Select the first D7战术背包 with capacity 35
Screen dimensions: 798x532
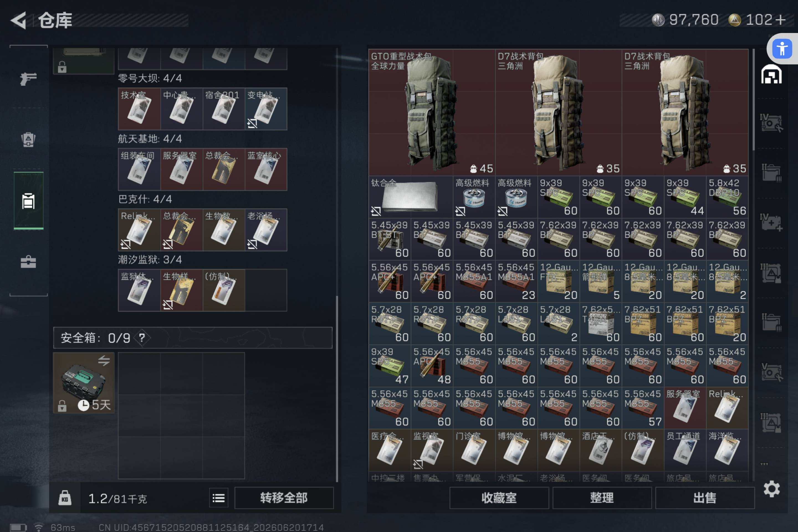(559, 112)
